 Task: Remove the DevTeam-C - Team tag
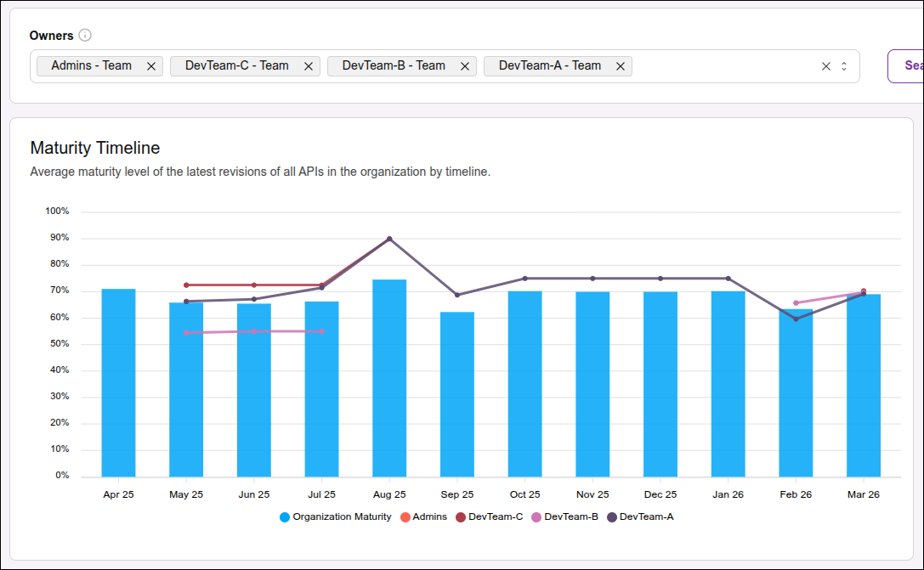pyautogui.click(x=309, y=66)
